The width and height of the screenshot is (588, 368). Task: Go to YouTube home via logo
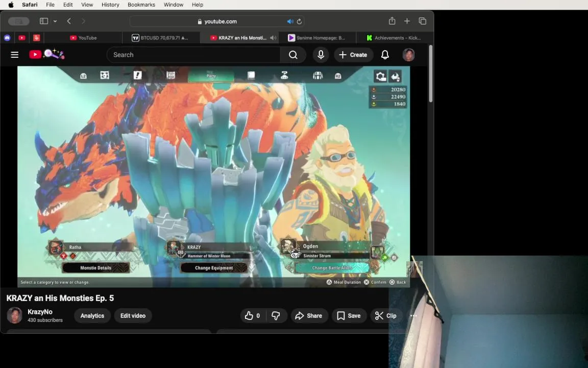47,55
